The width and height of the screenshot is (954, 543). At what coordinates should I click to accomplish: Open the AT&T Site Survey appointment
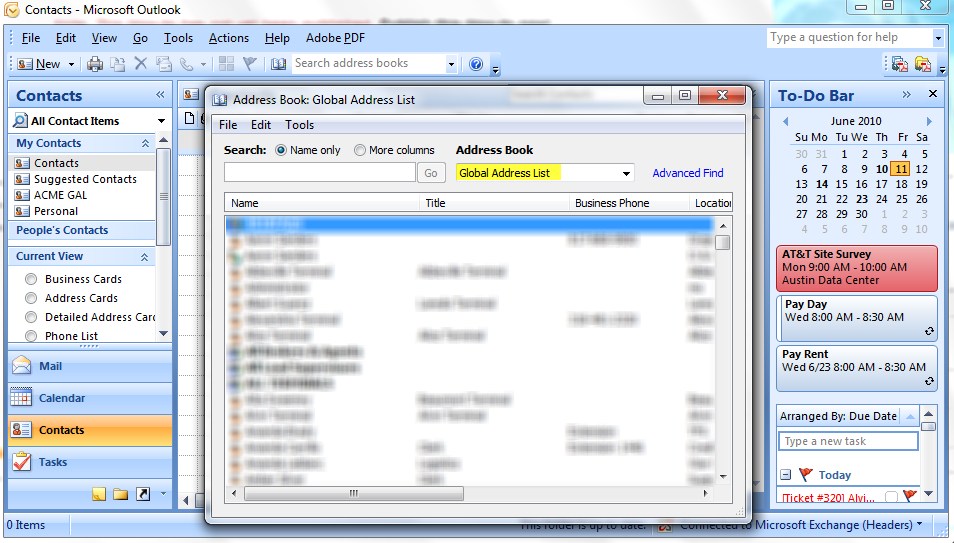point(857,268)
